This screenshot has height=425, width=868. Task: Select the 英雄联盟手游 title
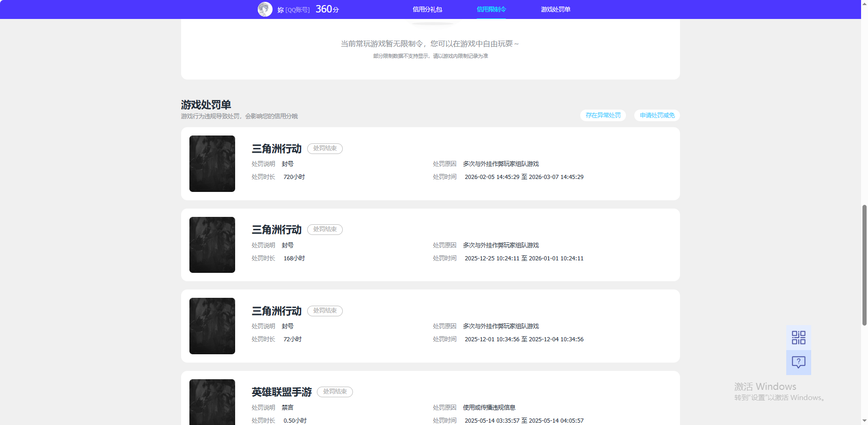(282, 392)
